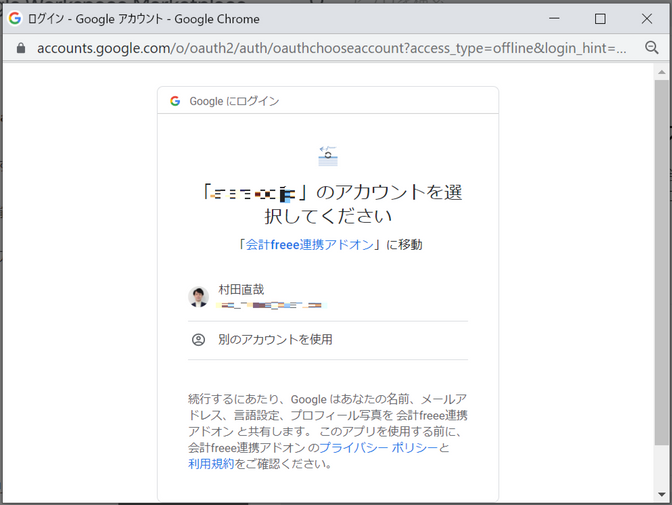Minimize the Chrome login window
672x505 pixels.
pyautogui.click(x=554, y=18)
